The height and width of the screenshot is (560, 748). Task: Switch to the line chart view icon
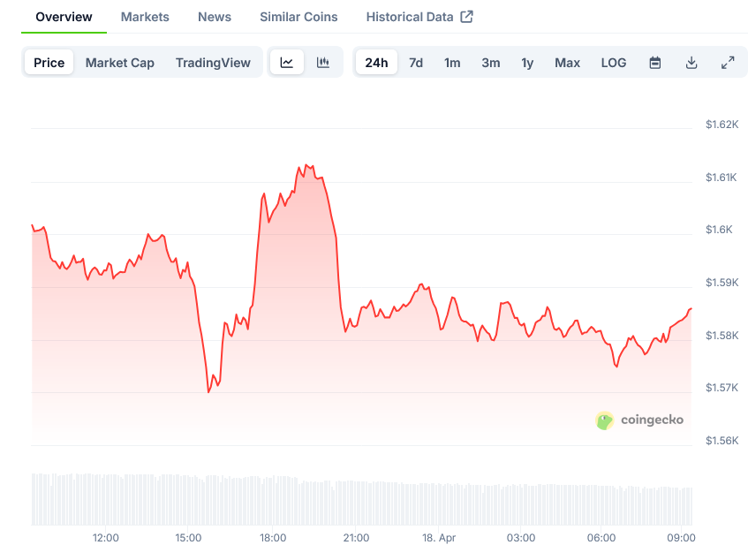pos(287,63)
